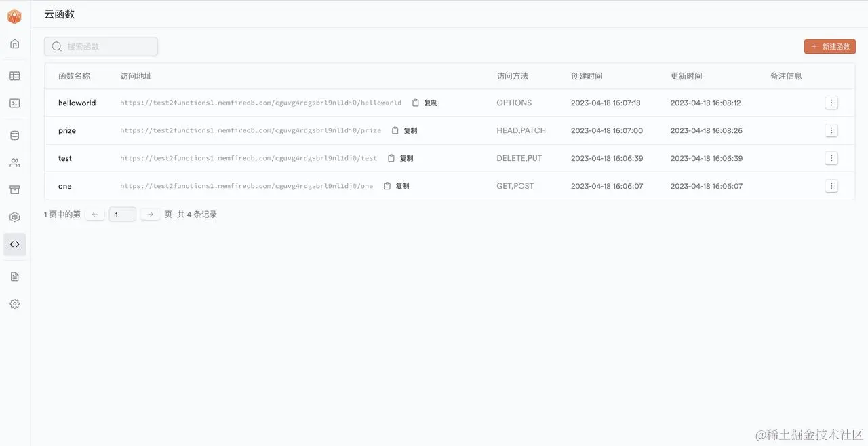Click the 搜索函数 search input field
The image size is (868, 446).
coord(101,46)
